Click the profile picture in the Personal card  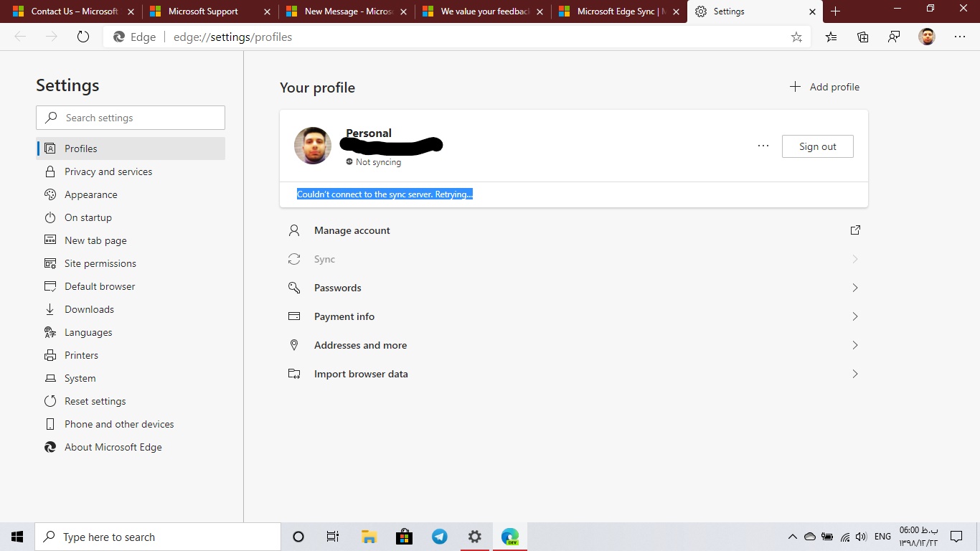pos(313,146)
